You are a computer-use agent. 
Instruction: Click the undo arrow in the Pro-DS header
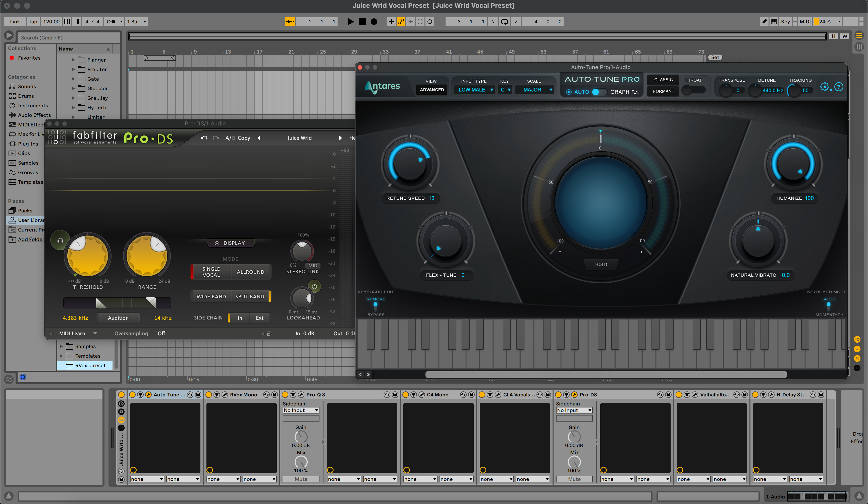[x=204, y=138]
